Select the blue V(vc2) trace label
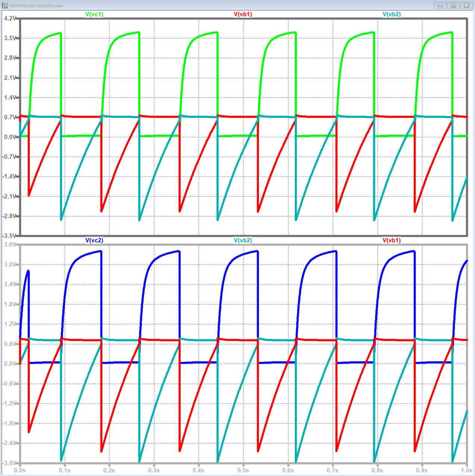Screen dimensions: 475x476 click(x=94, y=240)
